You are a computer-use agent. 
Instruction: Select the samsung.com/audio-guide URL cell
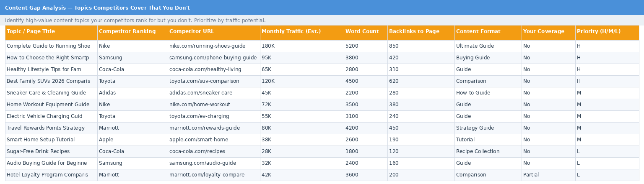[214, 163]
